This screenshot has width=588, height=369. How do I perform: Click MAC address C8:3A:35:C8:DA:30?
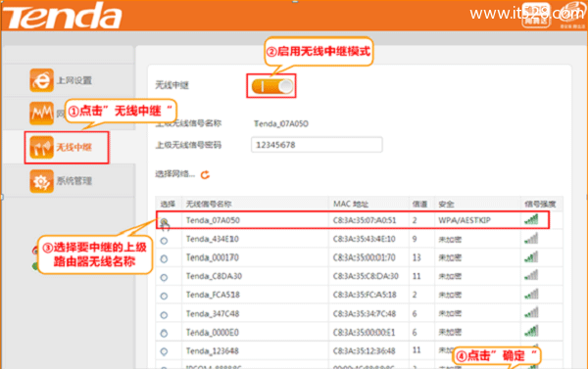[366, 276]
